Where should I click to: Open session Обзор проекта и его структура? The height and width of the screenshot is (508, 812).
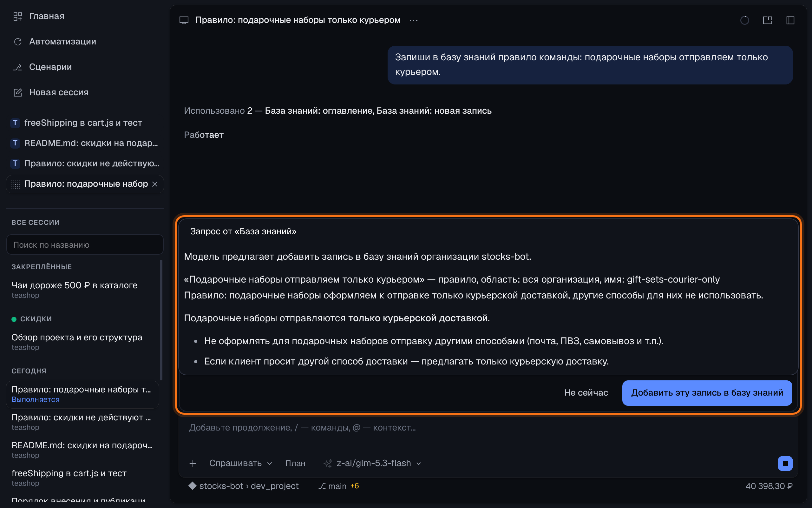pyautogui.click(x=82, y=342)
